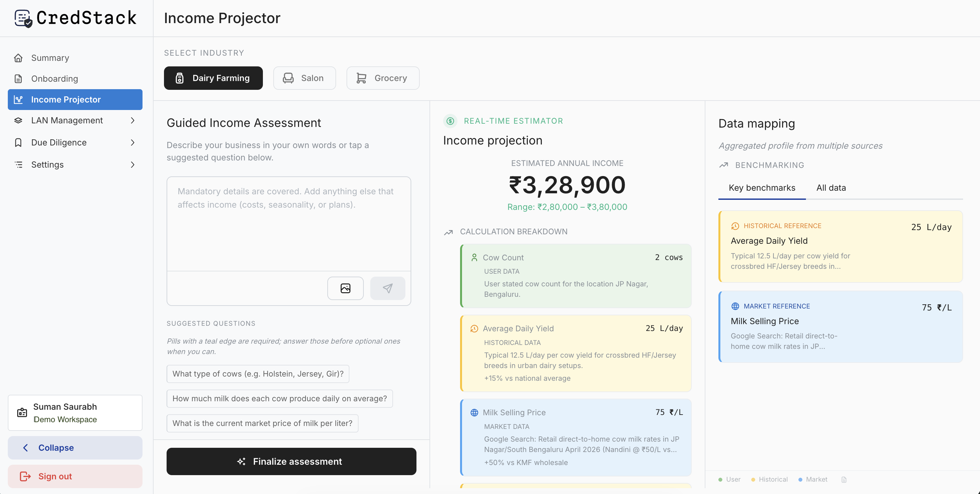Select the Grocery industry option
This screenshot has height=494, width=980.
pos(382,78)
